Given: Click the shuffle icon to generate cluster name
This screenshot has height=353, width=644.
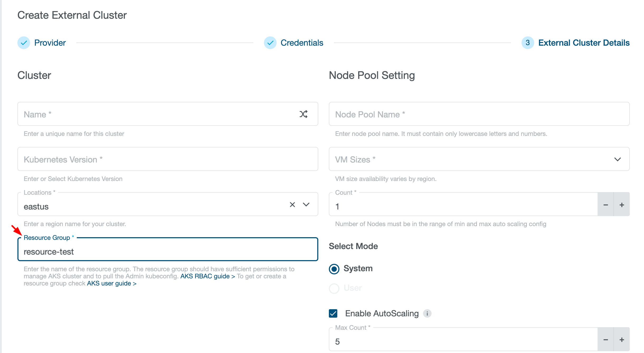Looking at the screenshot, I should pyautogui.click(x=304, y=114).
